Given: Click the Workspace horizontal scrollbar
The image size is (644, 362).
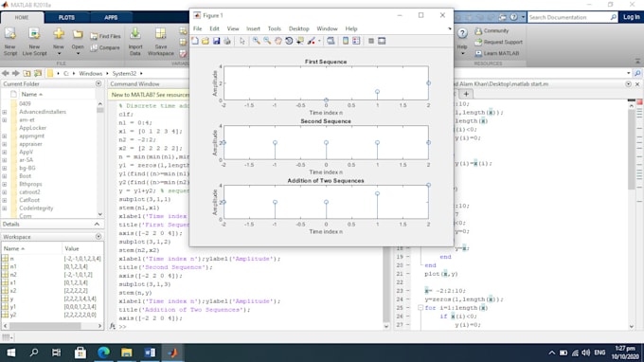Looking at the screenshot, I should point(45,326).
